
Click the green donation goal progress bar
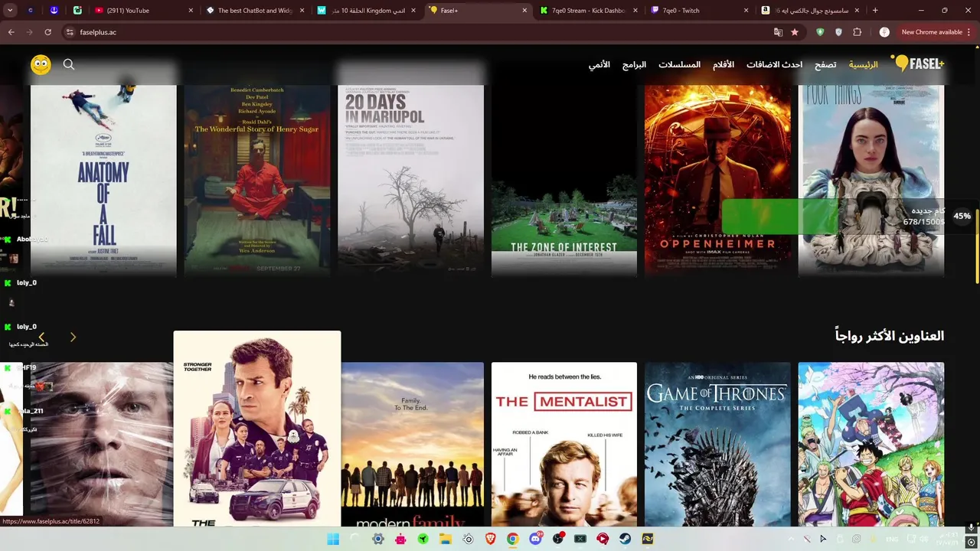(780, 217)
